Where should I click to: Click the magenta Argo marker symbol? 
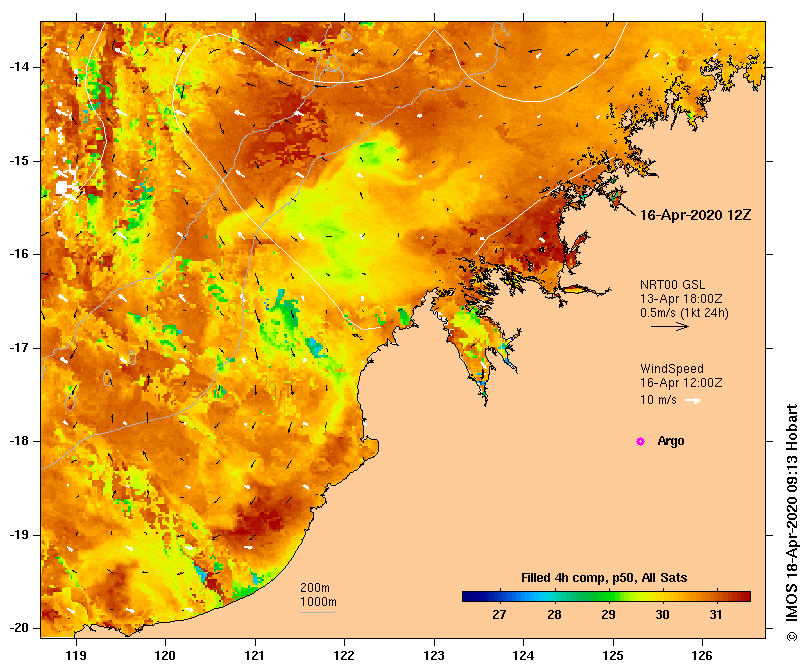[x=640, y=441]
